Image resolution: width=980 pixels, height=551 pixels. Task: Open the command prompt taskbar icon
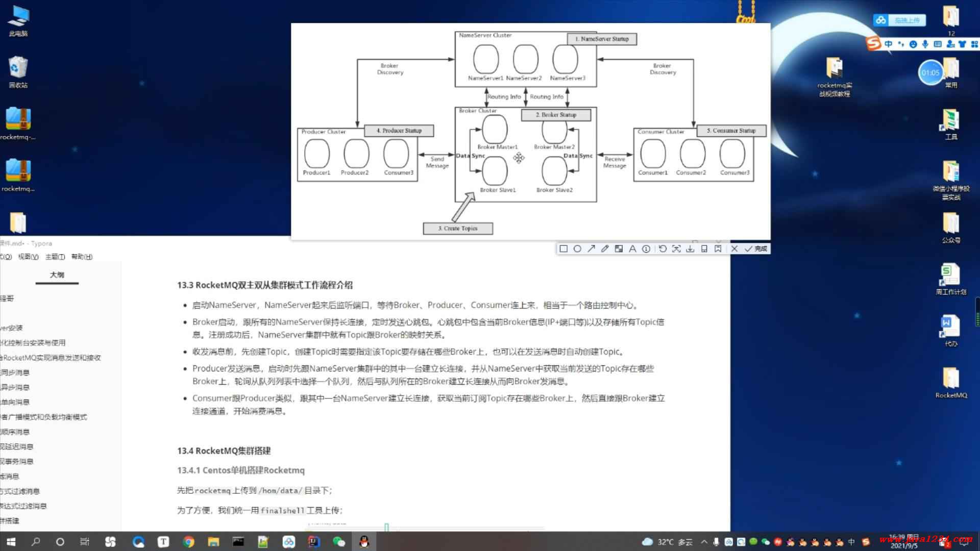[x=238, y=542]
